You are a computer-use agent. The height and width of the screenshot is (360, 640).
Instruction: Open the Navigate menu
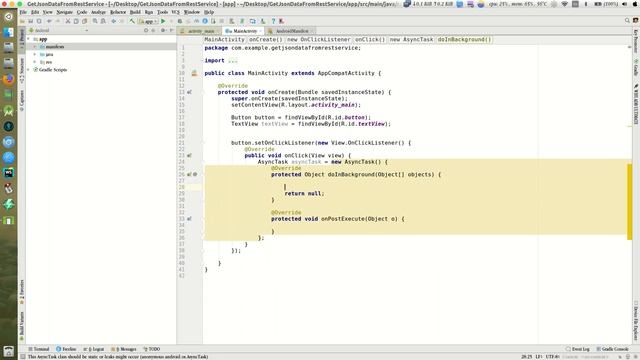[64, 12]
